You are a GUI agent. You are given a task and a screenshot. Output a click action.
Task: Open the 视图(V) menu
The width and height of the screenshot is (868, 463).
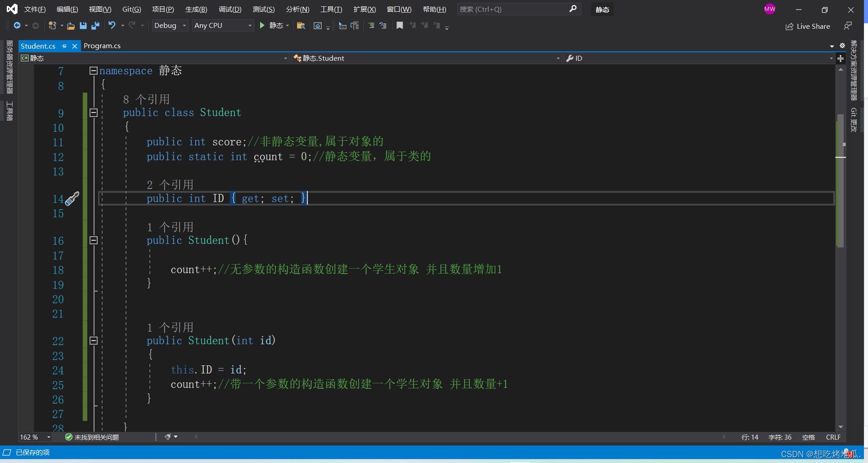click(x=100, y=9)
